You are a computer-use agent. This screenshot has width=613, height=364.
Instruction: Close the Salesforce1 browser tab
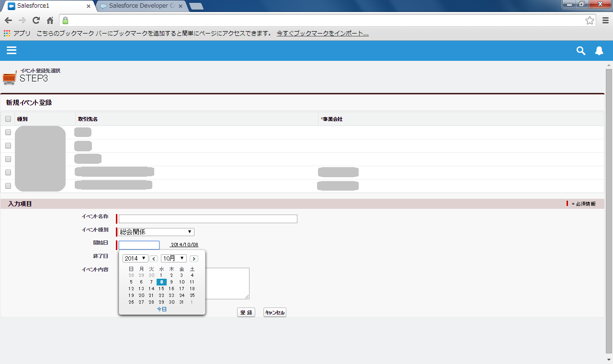[x=89, y=6]
